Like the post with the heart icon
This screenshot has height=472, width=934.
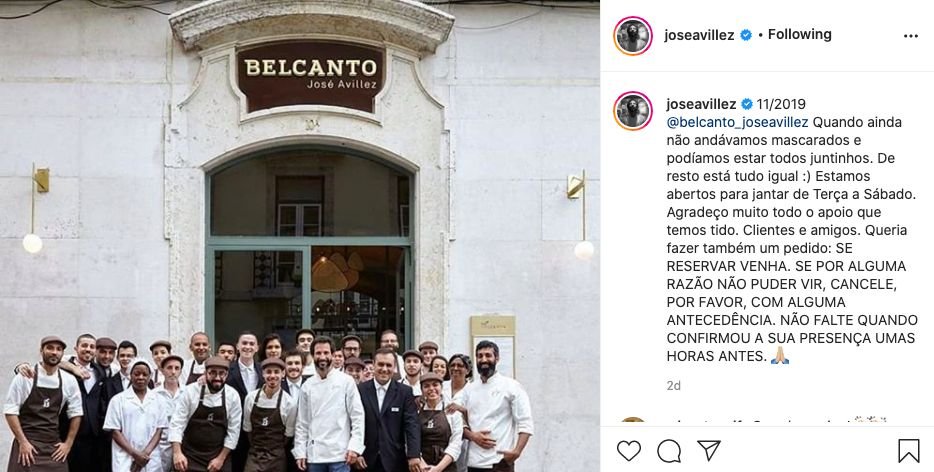coord(628,451)
